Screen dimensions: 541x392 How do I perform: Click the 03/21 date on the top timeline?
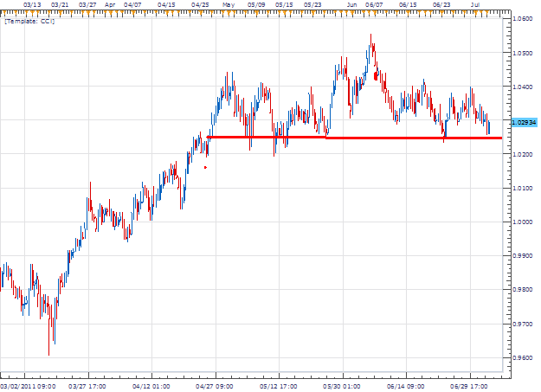pos(60,5)
